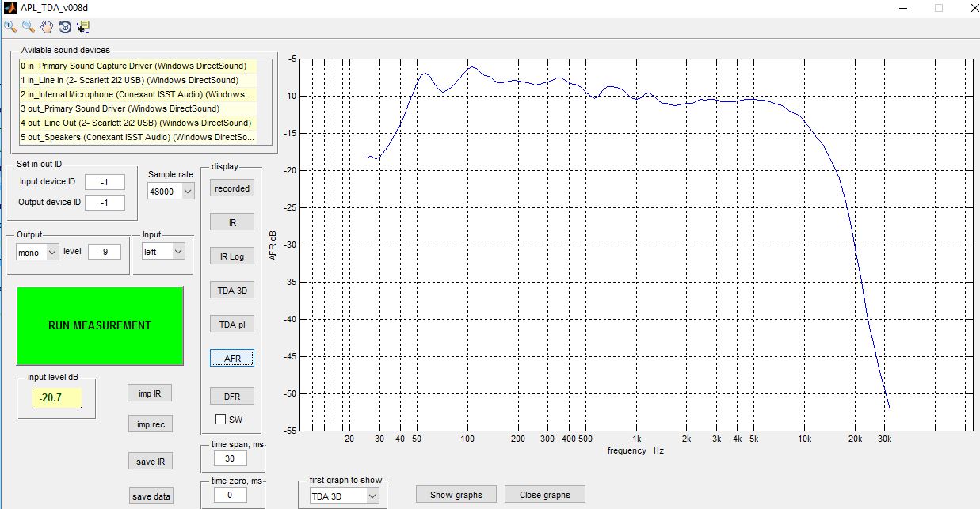Viewport: 980px width, 509px height.
Task: Click the RUN MEASUREMENT button
Action: click(x=100, y=325)
